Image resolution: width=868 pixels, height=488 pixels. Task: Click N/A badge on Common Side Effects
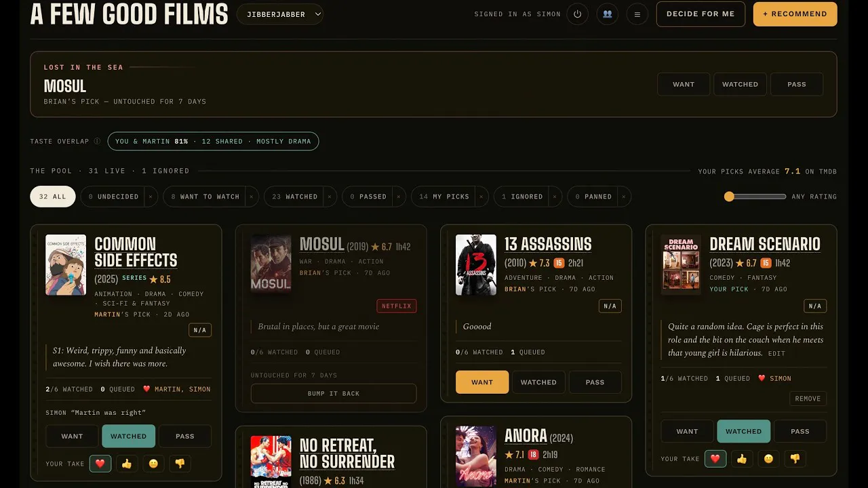(200, 330)
